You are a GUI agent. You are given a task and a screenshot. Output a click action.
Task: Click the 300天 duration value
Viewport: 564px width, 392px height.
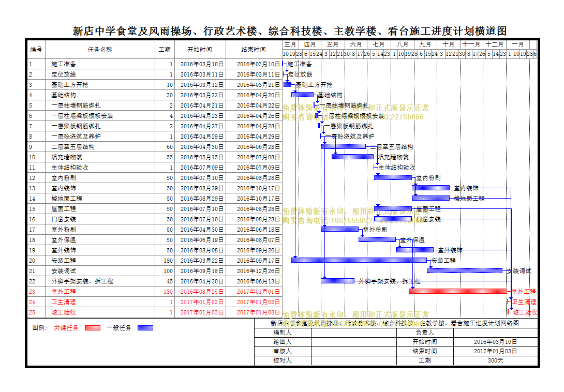pos(496,360)
